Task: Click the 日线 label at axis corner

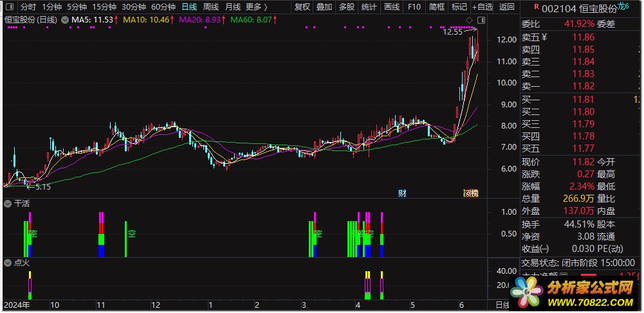Action: pyautogui.click(x=502, y=305)
